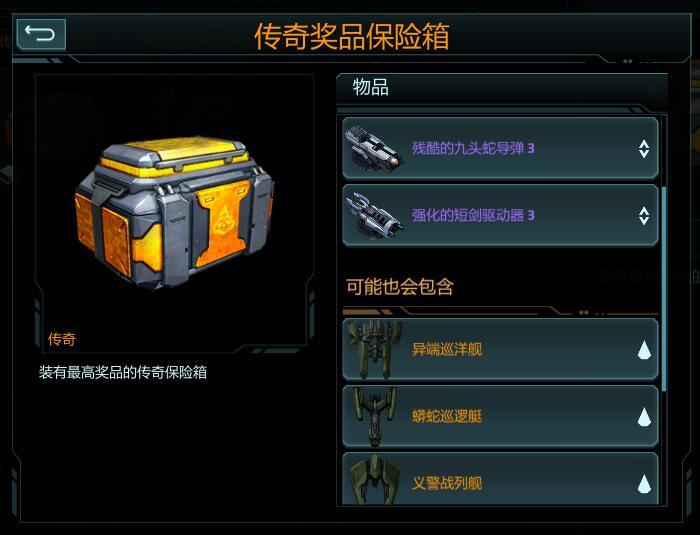Select the 残酷的九头蛇导弹 3 item row
This screenshot has width=700, height=535.
(500, 148)
